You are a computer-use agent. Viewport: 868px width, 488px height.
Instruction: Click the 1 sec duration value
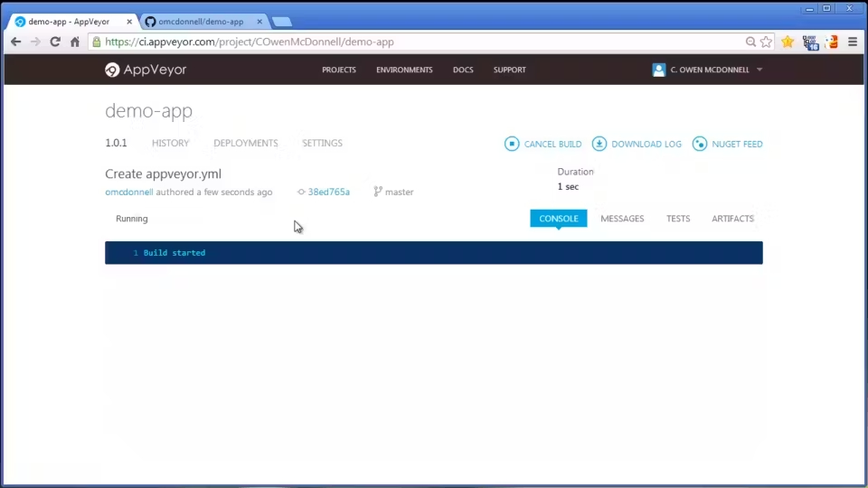(568, 186)
